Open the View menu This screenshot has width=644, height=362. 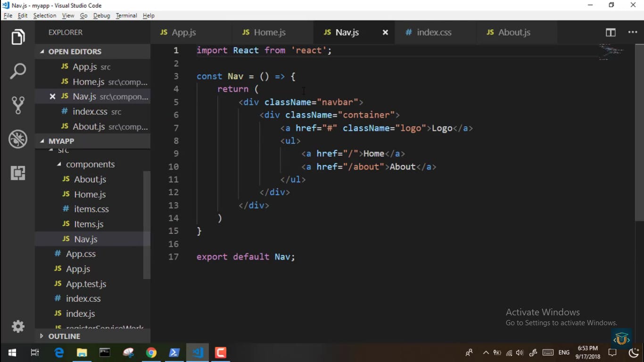pos(68,16)
